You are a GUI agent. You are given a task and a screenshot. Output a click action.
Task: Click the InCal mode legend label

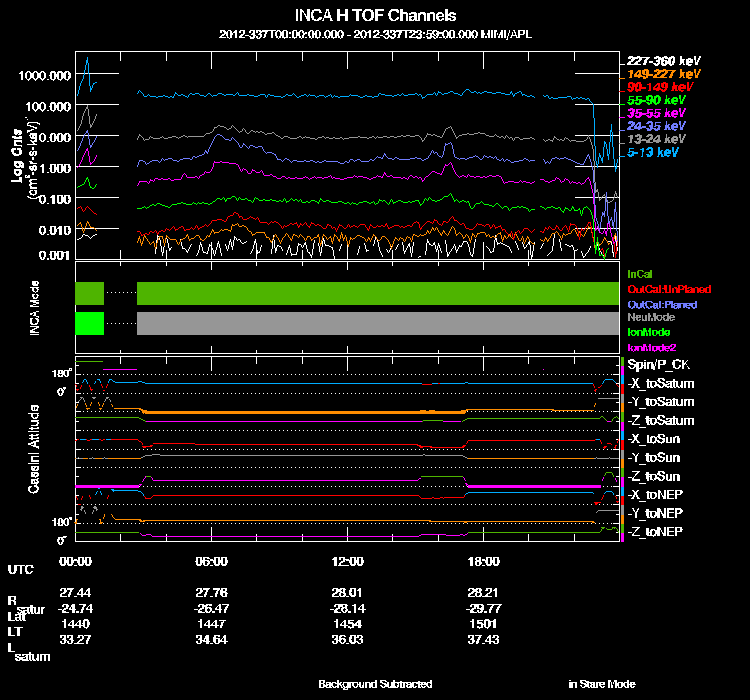click(640, 273)
